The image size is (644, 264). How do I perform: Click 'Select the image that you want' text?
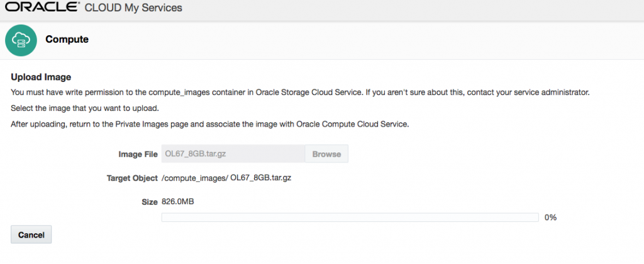[85, 108]
